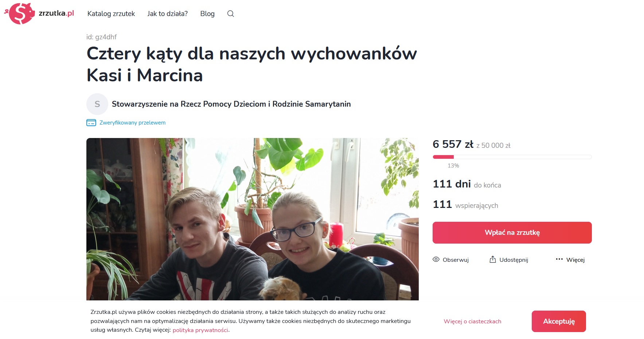Click the Wpłać na zrzutkę button
Screen dimensions: 644x339
click(x=512, y=233)
